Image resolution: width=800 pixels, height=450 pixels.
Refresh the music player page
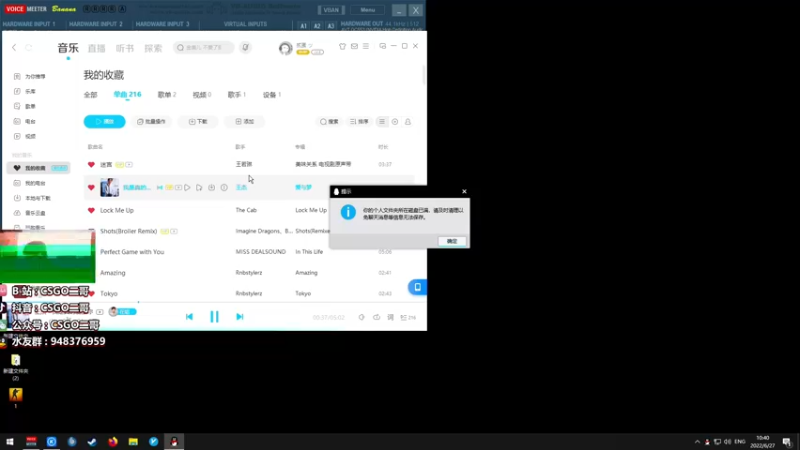point(29,47)
